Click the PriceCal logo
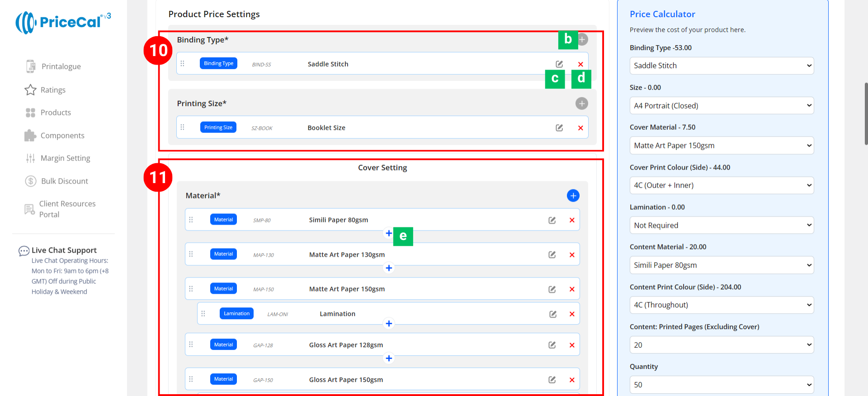Image resolution: width=868 pixels, height=396 pixels. [63, 22]
